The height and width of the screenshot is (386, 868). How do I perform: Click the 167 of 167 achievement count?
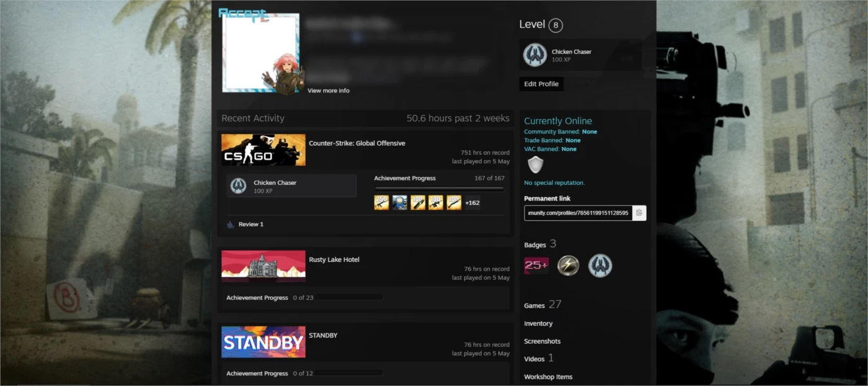tap(489, 178)
